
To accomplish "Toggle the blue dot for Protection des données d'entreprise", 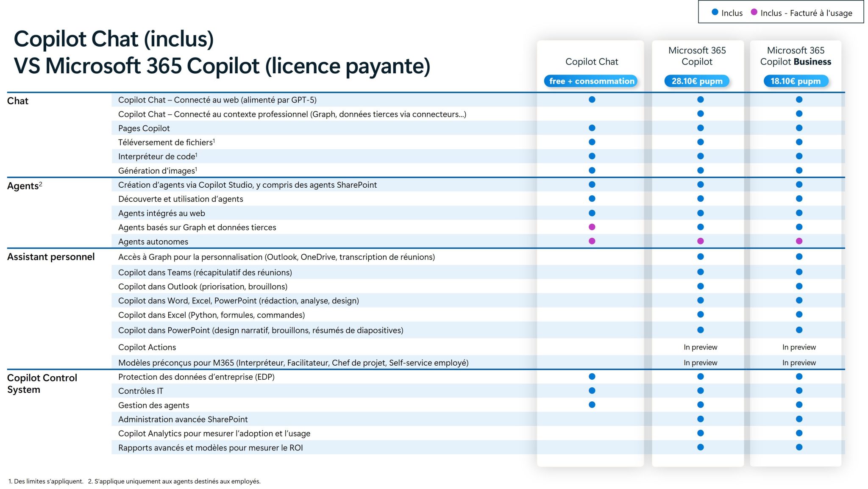I will click(592, 377).
